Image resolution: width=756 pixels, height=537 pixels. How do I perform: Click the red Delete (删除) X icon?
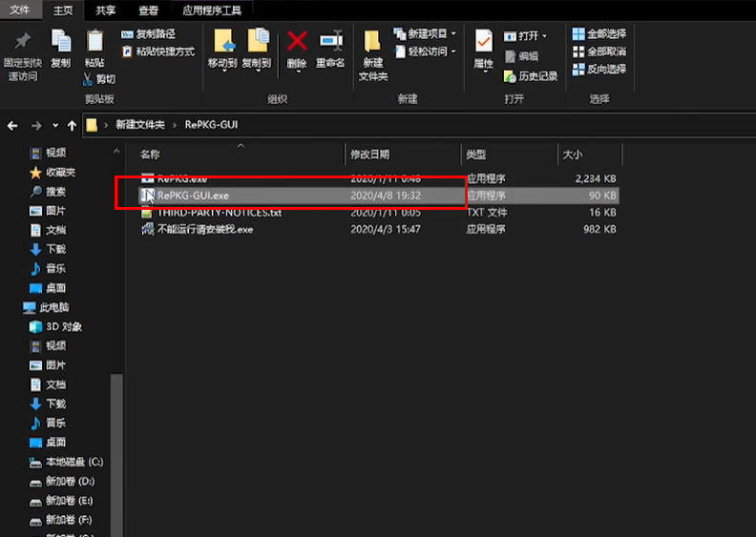tap(297, 42)
